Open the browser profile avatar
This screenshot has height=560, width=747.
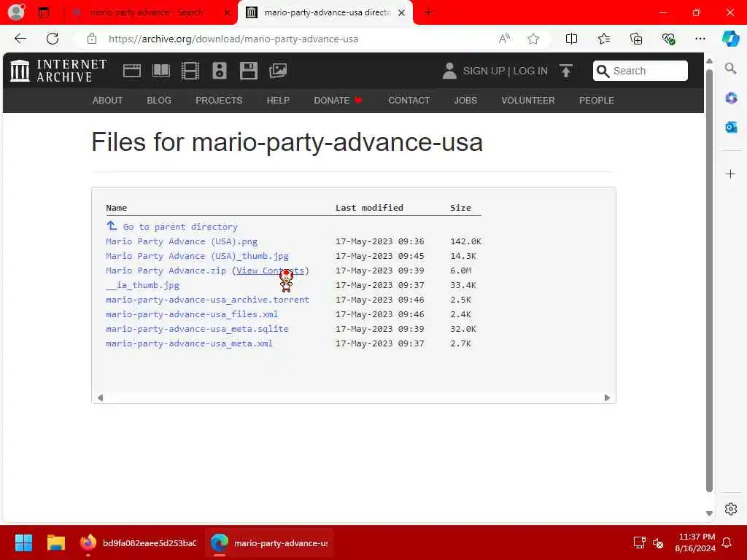pos(16,12)
